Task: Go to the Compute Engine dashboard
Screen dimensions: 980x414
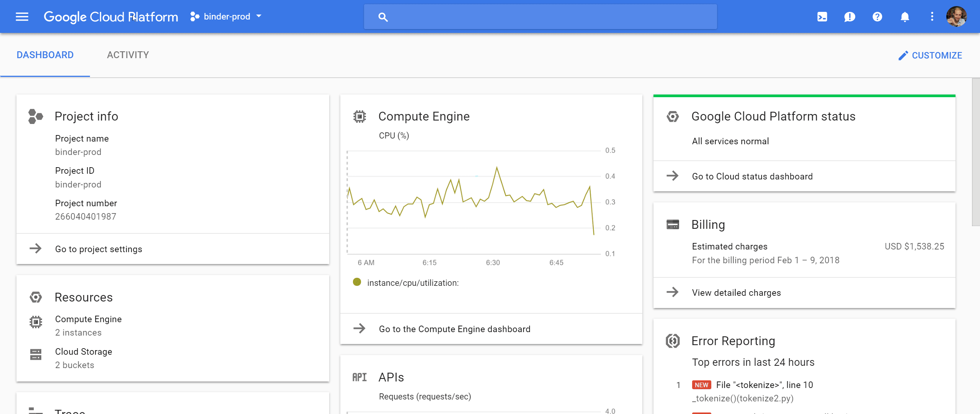Action: [491, 329]
